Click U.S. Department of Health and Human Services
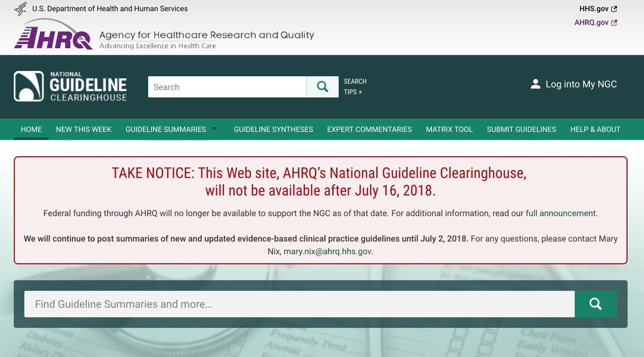The image size is (644, 357). tap(110, 9)
